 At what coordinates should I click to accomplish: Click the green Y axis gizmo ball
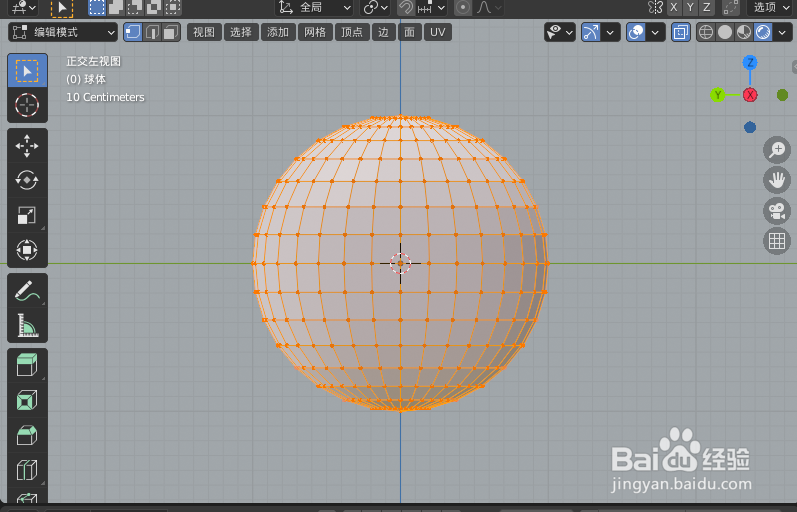pyautogui.click(x=718, y=95)
